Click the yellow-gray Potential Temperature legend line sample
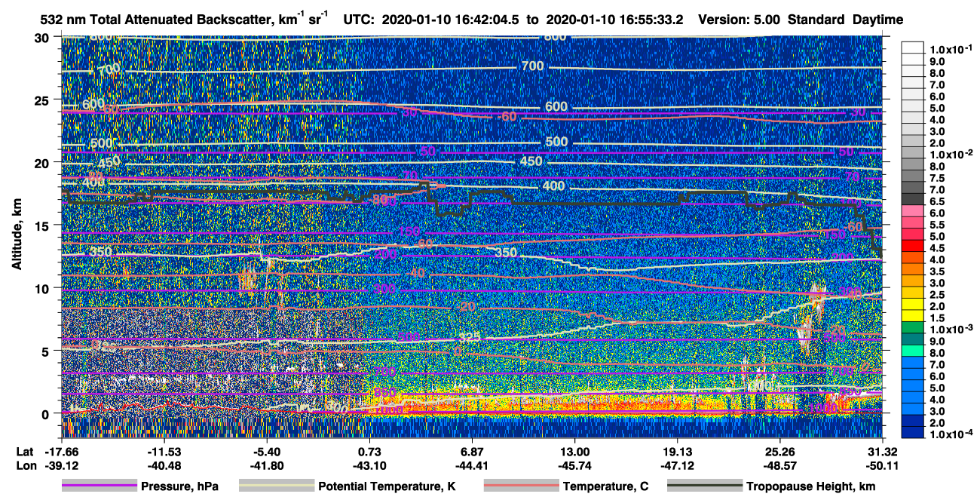Image resolution: width=980 pixels, height=503 pixels. click(276, 486)
